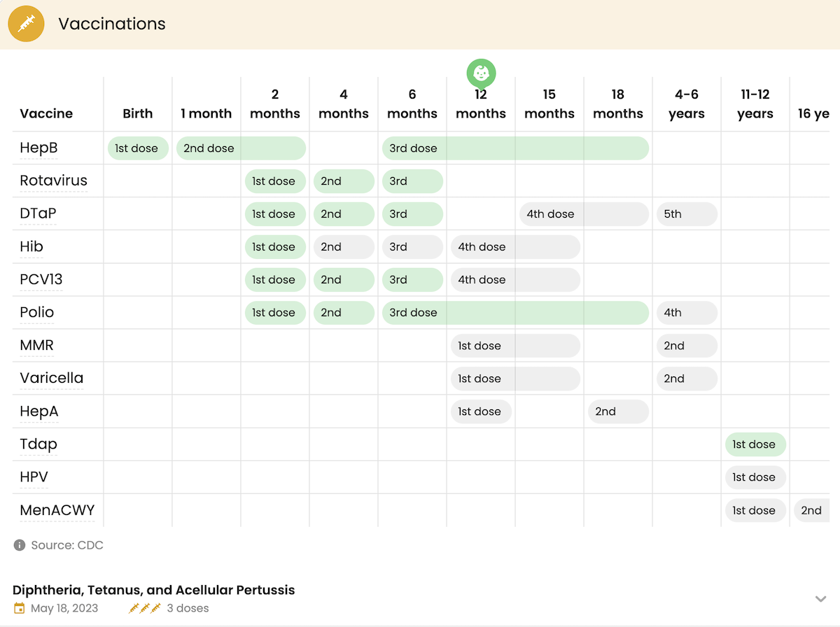Select the DTaP 4th dose pill

pyautogui.click(x=584, y=214)
